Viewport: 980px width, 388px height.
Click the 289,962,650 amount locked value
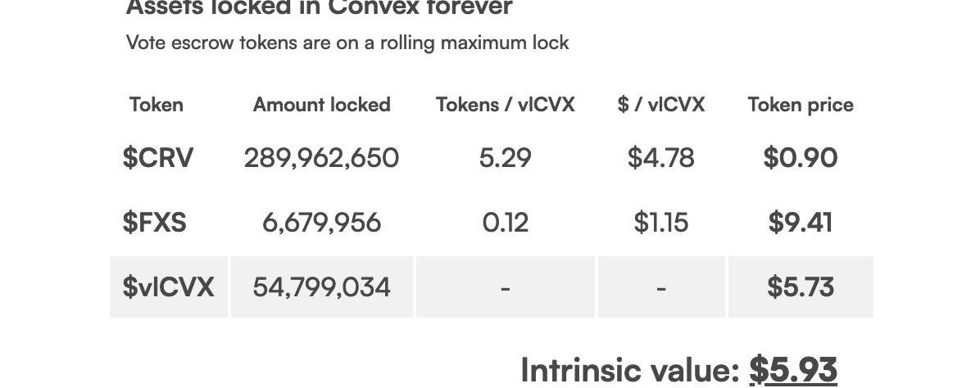coord(321,157)
